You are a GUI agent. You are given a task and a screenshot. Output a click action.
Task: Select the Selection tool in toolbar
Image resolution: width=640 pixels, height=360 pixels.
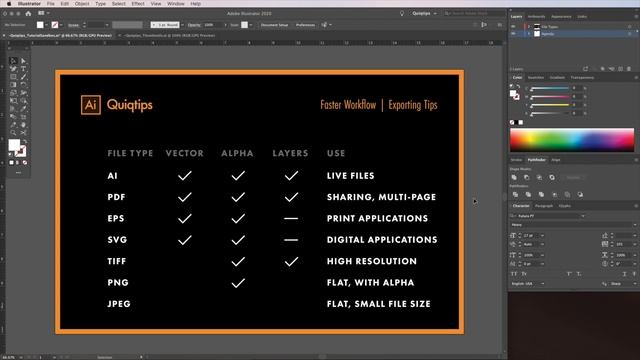point(13,61)
